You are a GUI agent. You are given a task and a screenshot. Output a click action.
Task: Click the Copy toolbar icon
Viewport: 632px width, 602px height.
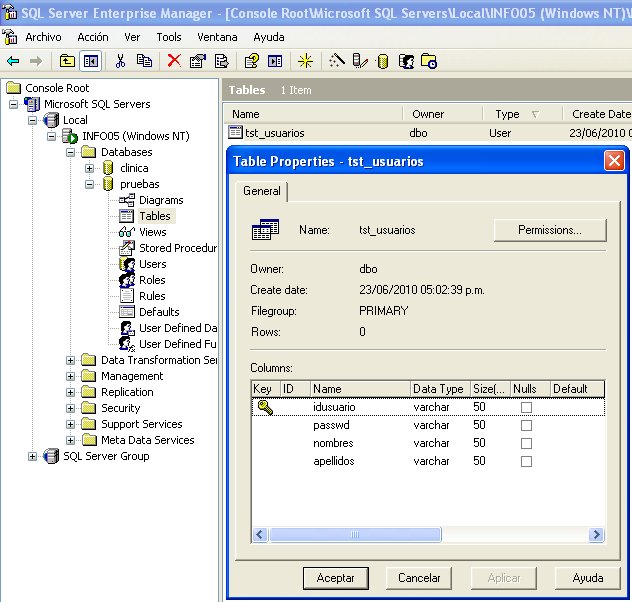144,61
